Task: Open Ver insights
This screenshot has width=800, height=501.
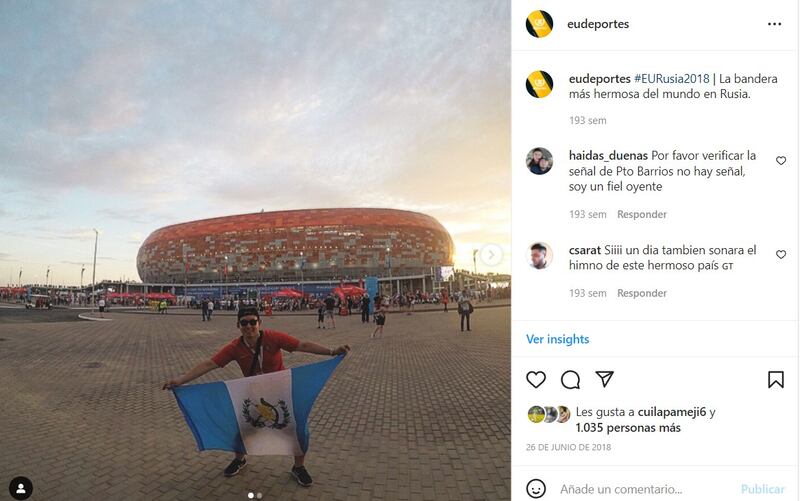Action: pyautogui.click(x=558, y=339)
